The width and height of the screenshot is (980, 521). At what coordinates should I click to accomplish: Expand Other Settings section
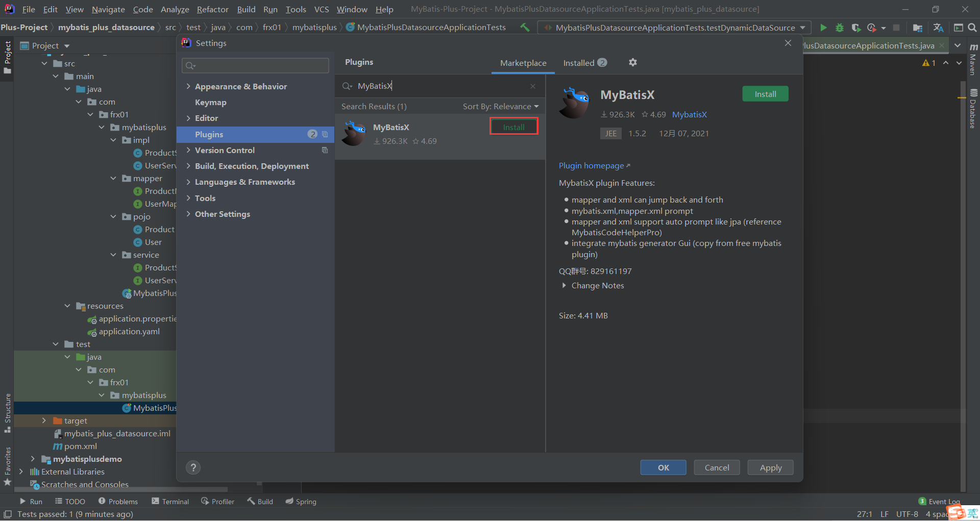(188, 214)
